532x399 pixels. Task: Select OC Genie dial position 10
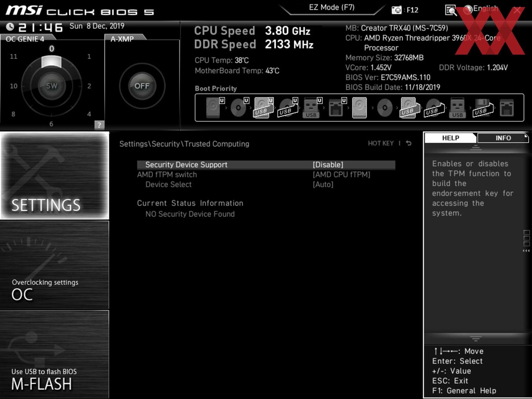click(14, 86)
